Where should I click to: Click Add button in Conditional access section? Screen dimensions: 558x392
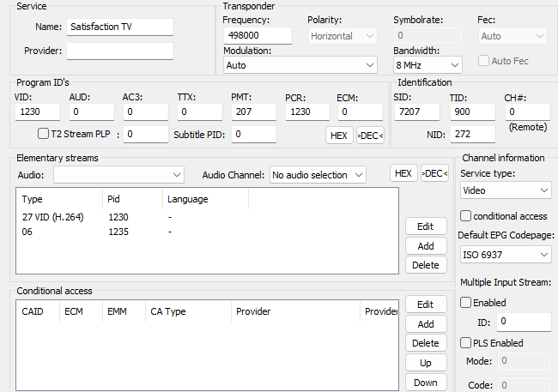426,324
